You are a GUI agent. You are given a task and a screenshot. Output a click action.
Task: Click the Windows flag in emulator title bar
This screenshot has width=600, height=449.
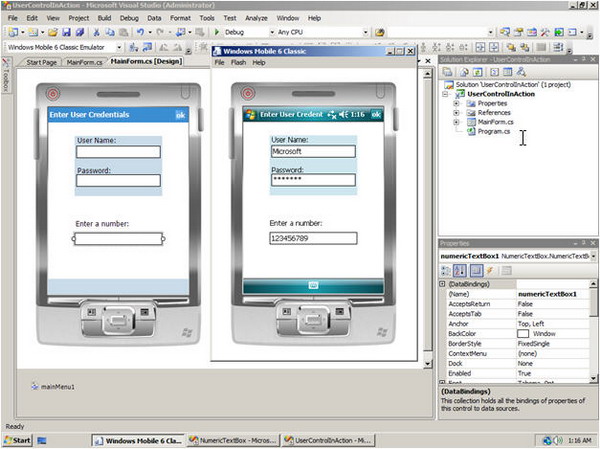[x=251, y=114]
